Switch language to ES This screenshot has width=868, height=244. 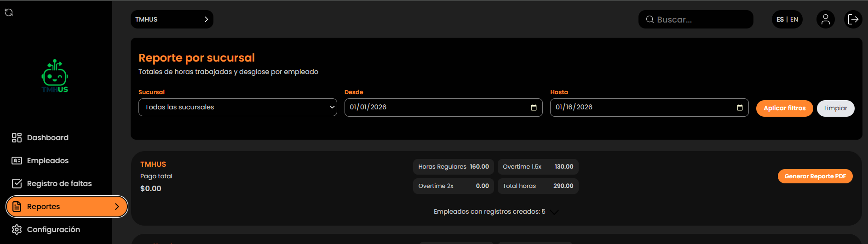coord(780,19)
